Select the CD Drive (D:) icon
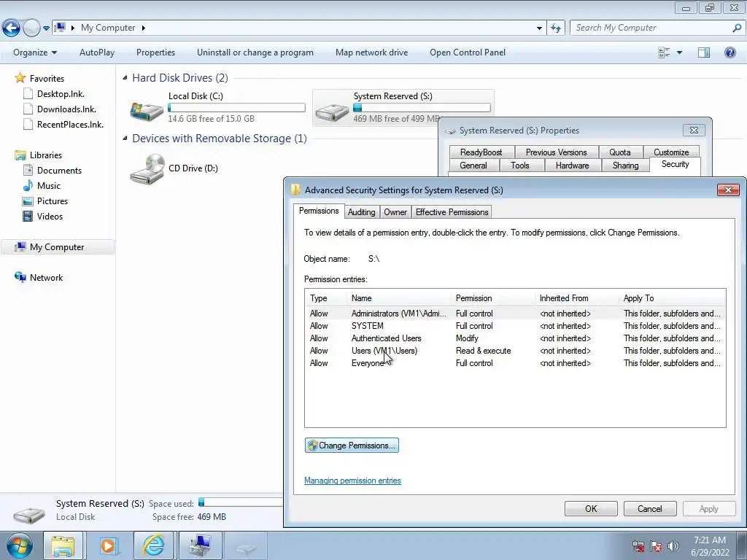 point(147,169)
